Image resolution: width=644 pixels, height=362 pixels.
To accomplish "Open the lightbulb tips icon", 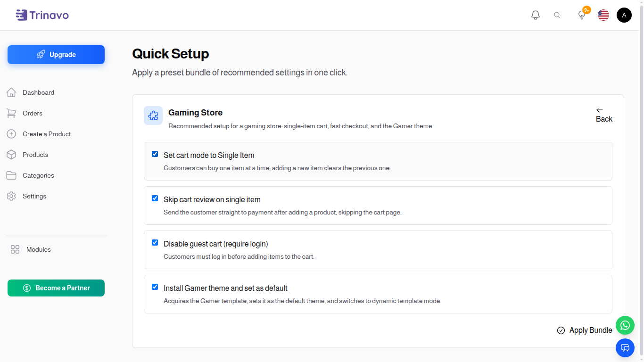I will coord(582,15).
